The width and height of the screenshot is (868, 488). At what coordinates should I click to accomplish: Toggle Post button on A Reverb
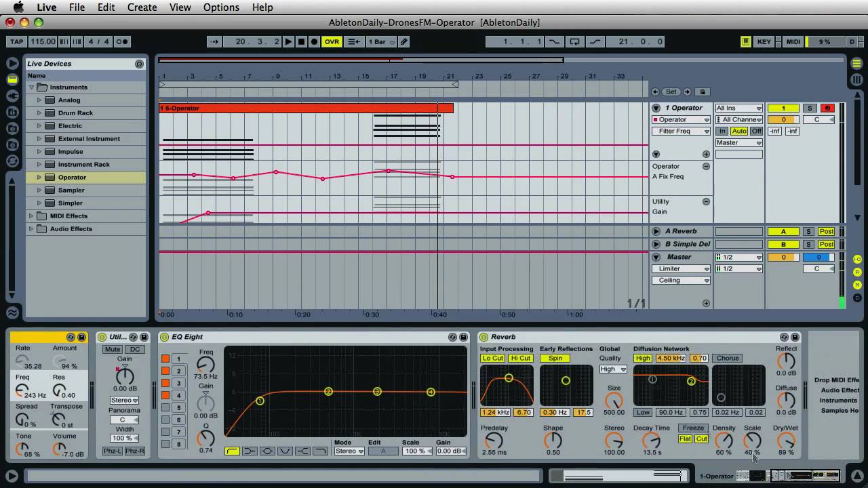coord(826,232)
